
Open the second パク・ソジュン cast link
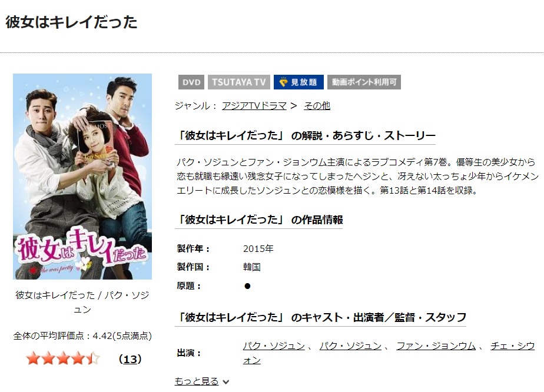pos(350,346)
